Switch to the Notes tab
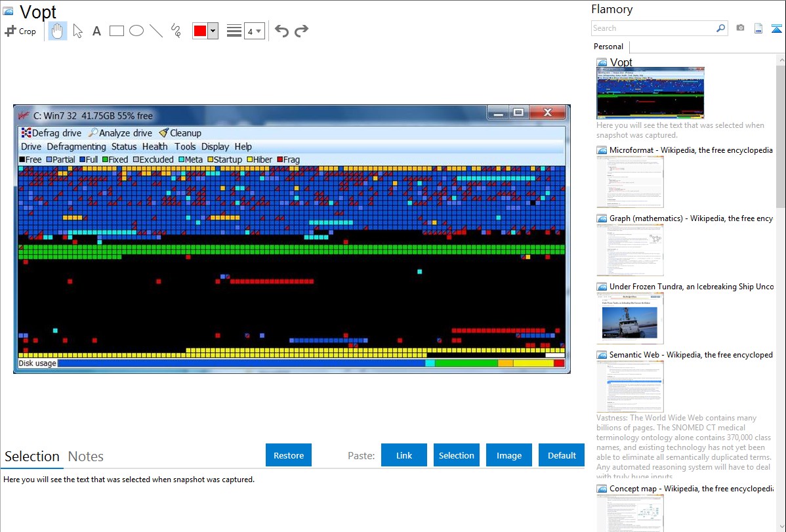This screenshot has height=532, width=786. [x=86, y=457]
